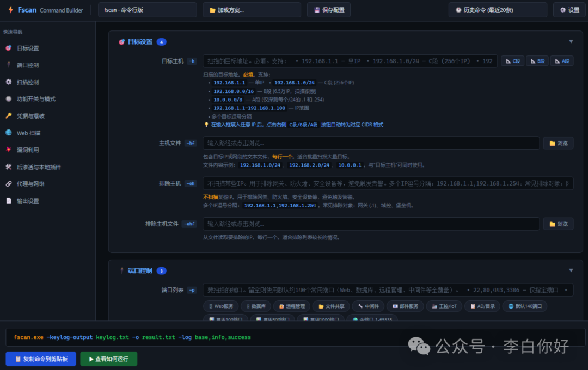Select the Web服务 port preset
Screen dimensions: 588x370
(221, 306)
